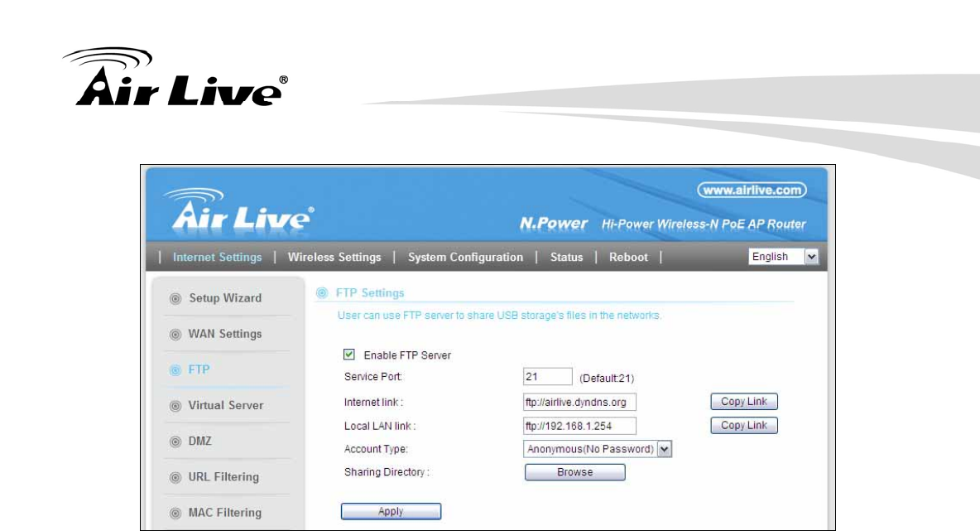Click Copy Link for Internet link

coord(744,402)
